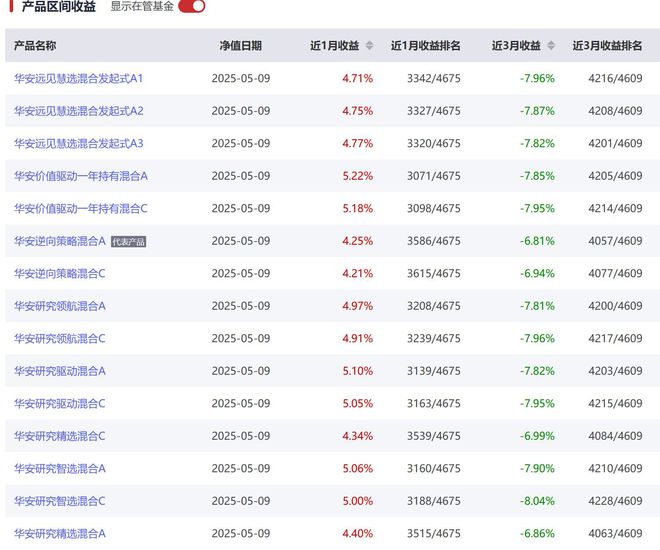Select the 4.25% one-month return value
This screenshot has width=660, height=550.
pyautogui.click(x=358, y=241)
